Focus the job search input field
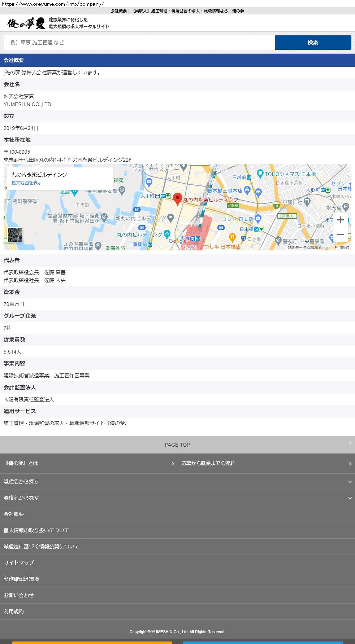The width and height of the screenshot is (355, 644). [139, 43]
